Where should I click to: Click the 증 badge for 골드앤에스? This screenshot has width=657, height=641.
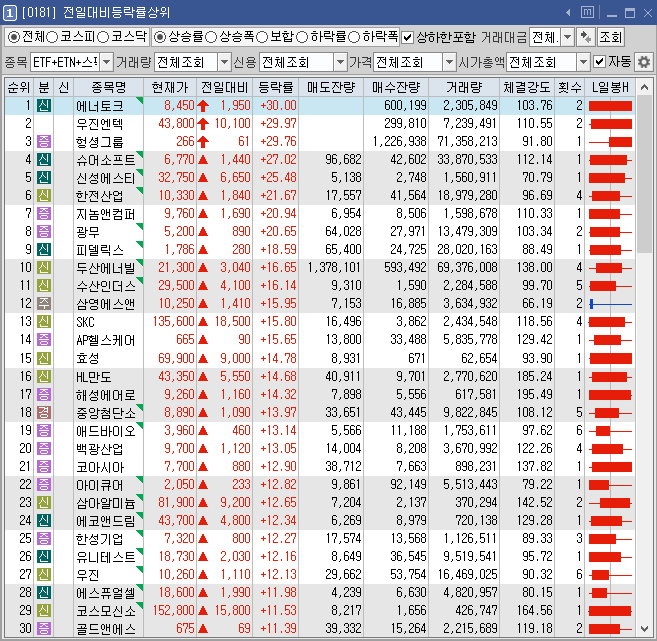point(44,628)
